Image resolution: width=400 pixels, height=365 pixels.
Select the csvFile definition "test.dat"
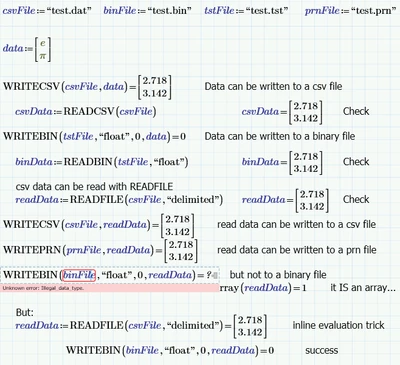coord(47,10)
